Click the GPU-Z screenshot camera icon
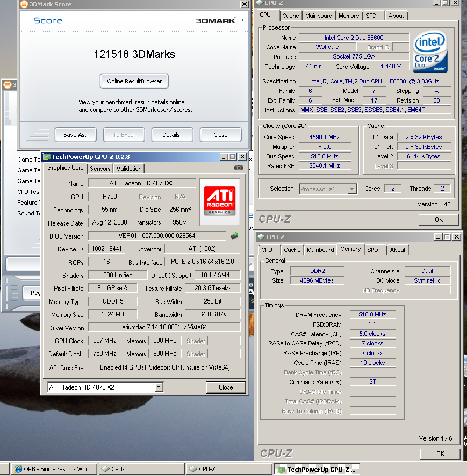Viewport: 467px width, 476px height. click(x=239, y=168)
